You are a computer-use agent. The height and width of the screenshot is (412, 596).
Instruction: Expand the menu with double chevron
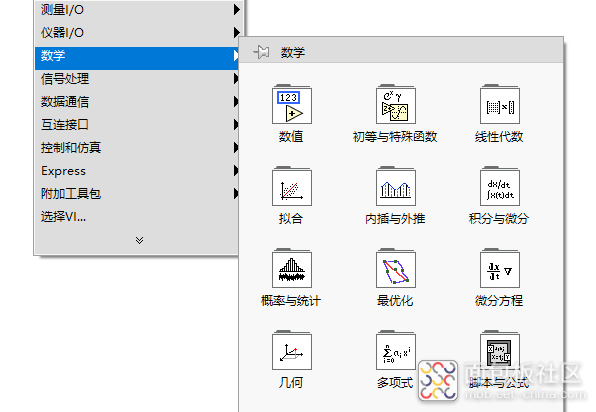(139, 240)
